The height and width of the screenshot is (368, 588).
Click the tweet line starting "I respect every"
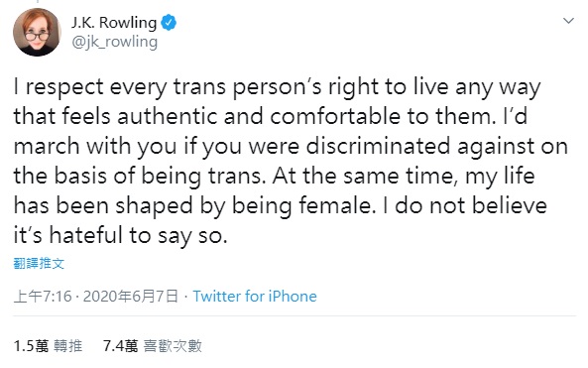pyautogui.click(x=277, y=88)
